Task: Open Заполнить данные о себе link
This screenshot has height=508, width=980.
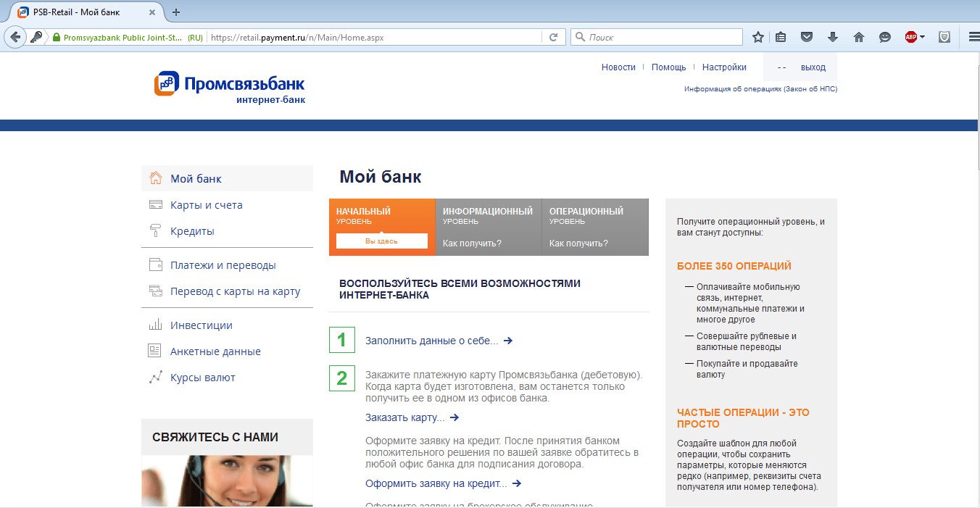Action: point(439,341)
